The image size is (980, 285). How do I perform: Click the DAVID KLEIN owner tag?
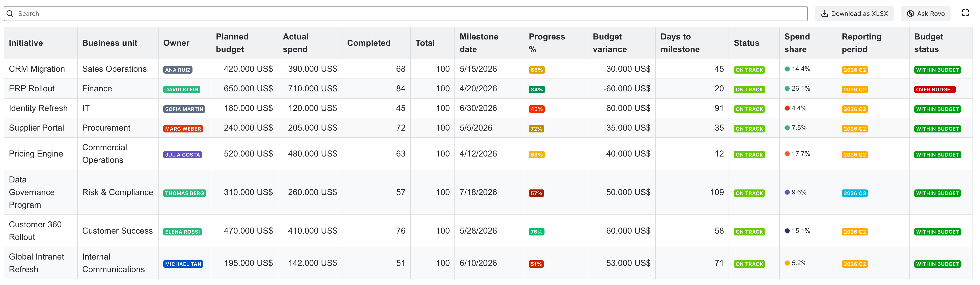pos(181,90)
